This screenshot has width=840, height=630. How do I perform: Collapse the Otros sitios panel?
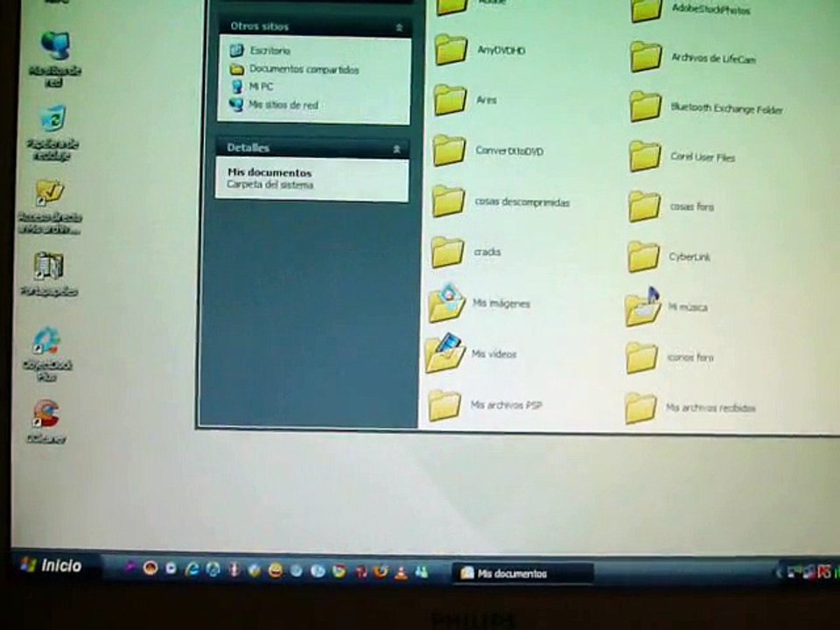pyautogui.click(x=399, y=27)
